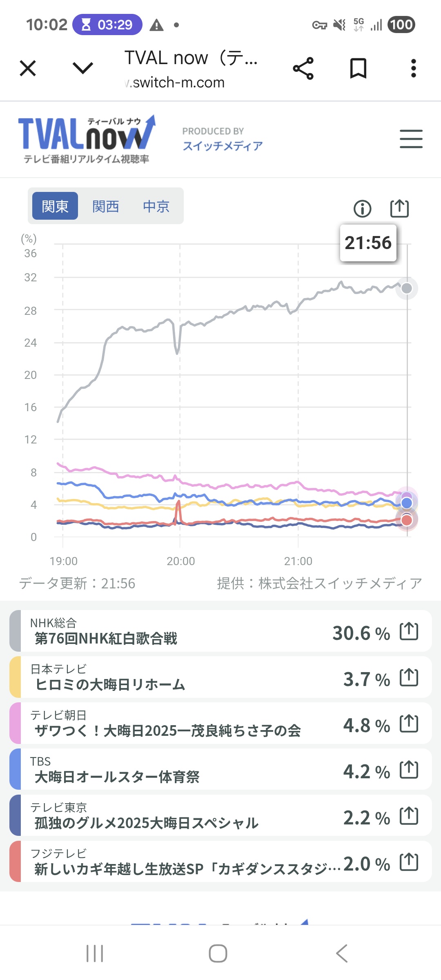Bookmark this page with the bookmark icon

pos(358,68)
